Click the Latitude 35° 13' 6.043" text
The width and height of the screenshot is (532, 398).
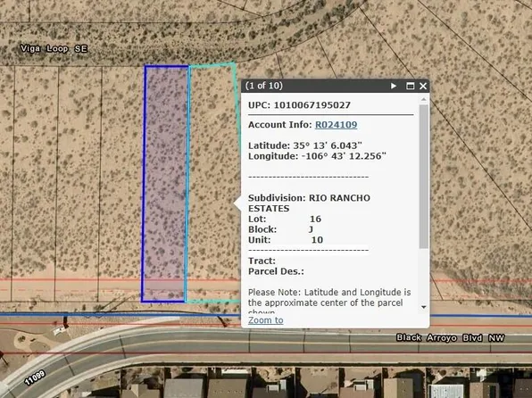click(305, 145)
